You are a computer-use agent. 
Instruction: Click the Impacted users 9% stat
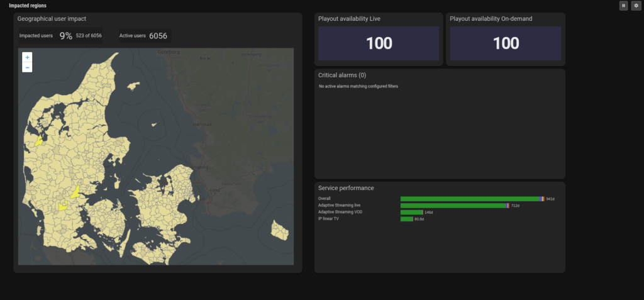(65, 36)
